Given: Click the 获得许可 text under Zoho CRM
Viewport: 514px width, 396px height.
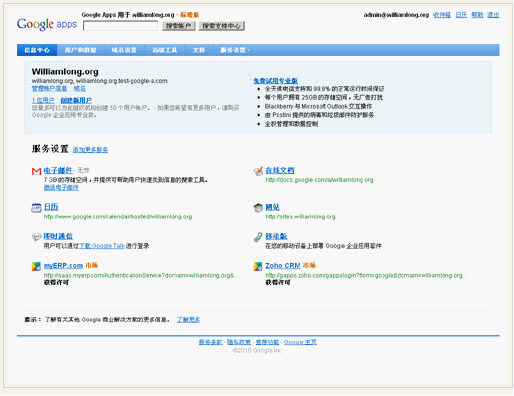Looking at the screenshot, I should (278, 282).
